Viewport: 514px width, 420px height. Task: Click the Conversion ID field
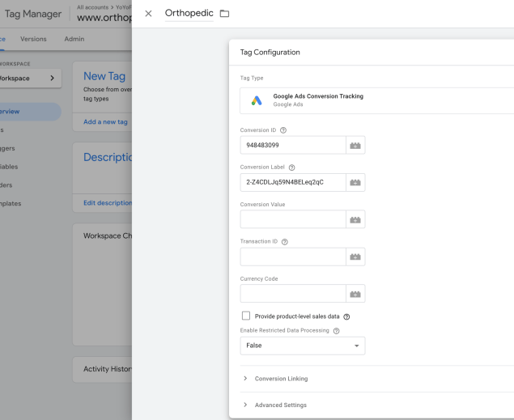(293, 145)
